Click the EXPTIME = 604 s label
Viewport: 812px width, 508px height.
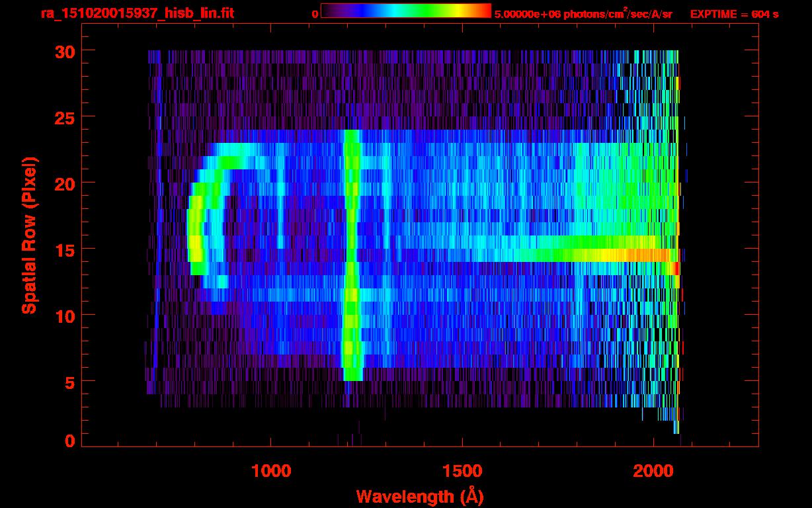coord(734,13)
